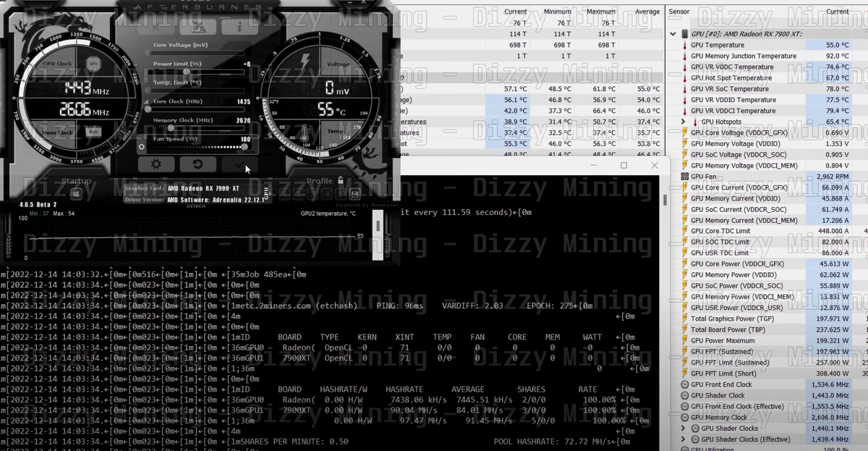Reset Afterburner settings with circular arrow button
868x451 pixels.
pyautogui.click(x=197, y=165)
